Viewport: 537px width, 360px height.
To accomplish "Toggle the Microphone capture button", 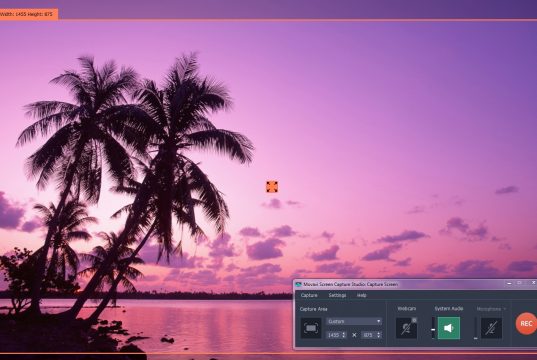I will pyautogui.click(x=491, y=328).
